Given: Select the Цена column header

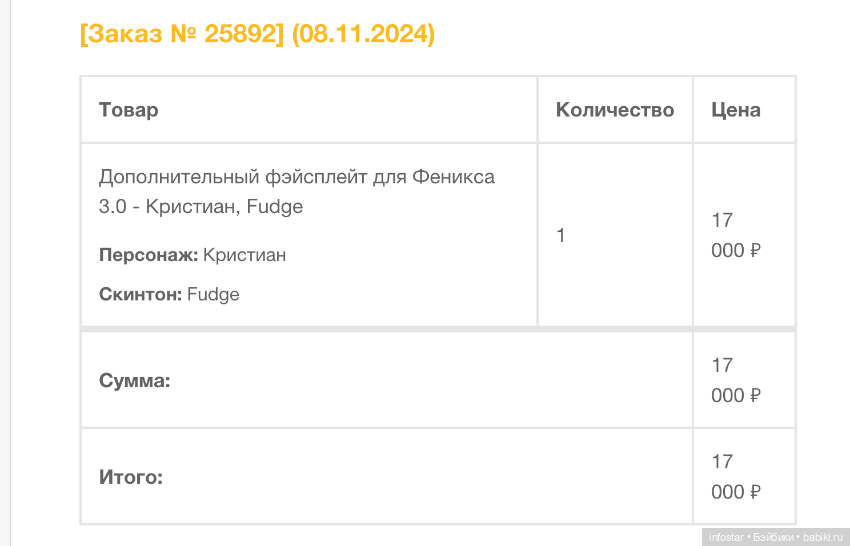Looking at the screenshot, I should pos(735,110).
